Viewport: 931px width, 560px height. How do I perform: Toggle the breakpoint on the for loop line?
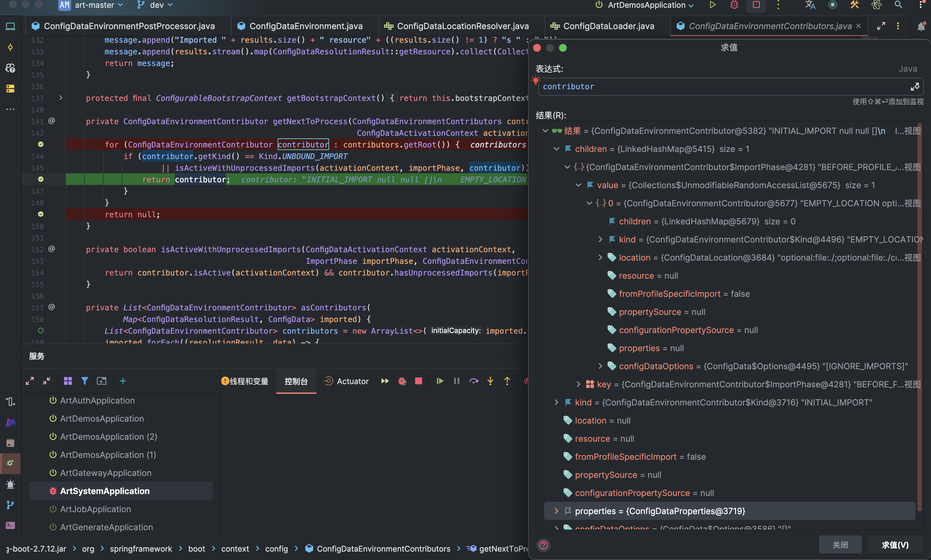coord(41,144)
